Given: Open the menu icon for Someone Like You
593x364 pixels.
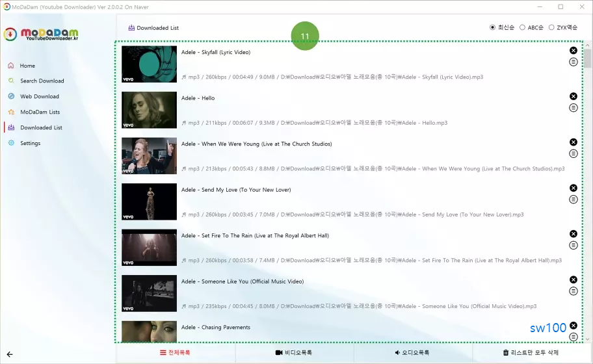Looking at the screenshot, I should tap(573, 291).
